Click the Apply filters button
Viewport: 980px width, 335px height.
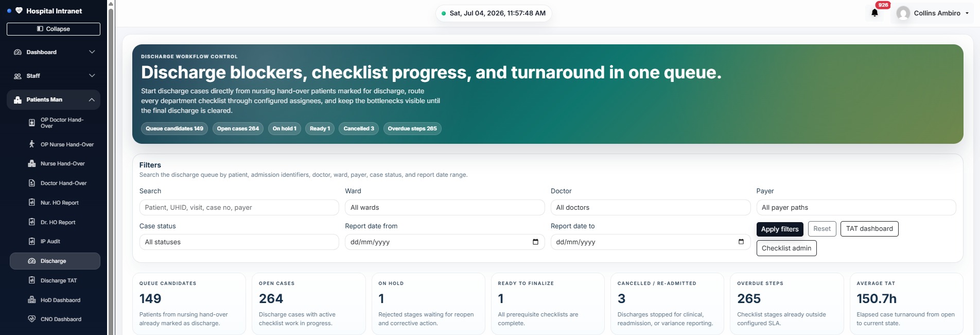[x=780, y=229]
